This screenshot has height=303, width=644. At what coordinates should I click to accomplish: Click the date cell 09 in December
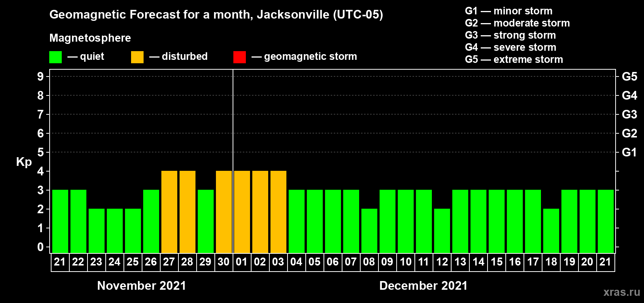[x=388, y=262]
